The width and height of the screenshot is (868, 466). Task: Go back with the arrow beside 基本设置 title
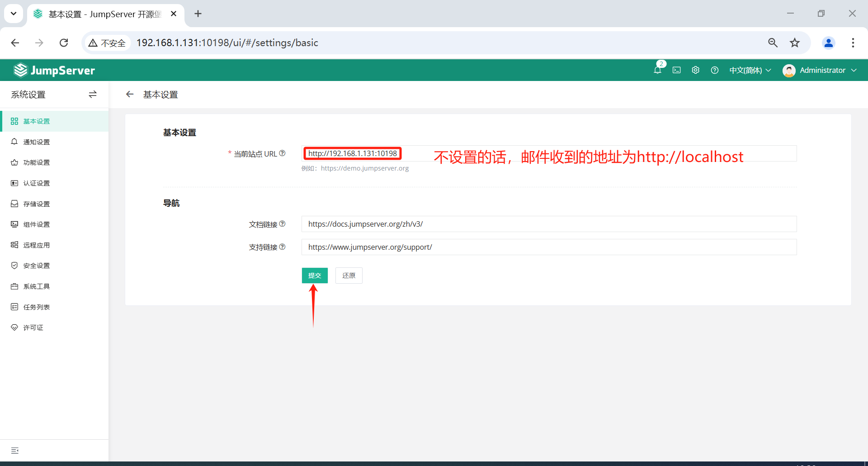(x=130, y=94)
